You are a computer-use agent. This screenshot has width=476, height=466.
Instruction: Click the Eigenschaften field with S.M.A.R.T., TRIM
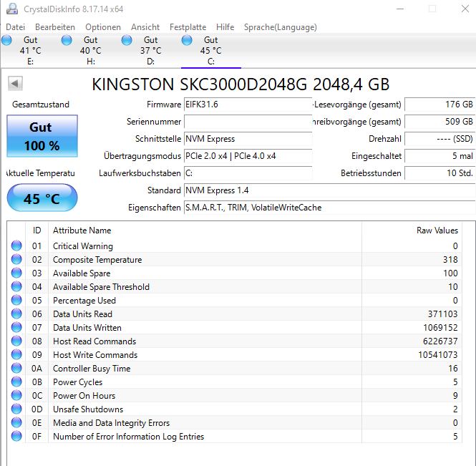(x=329, y=208)
